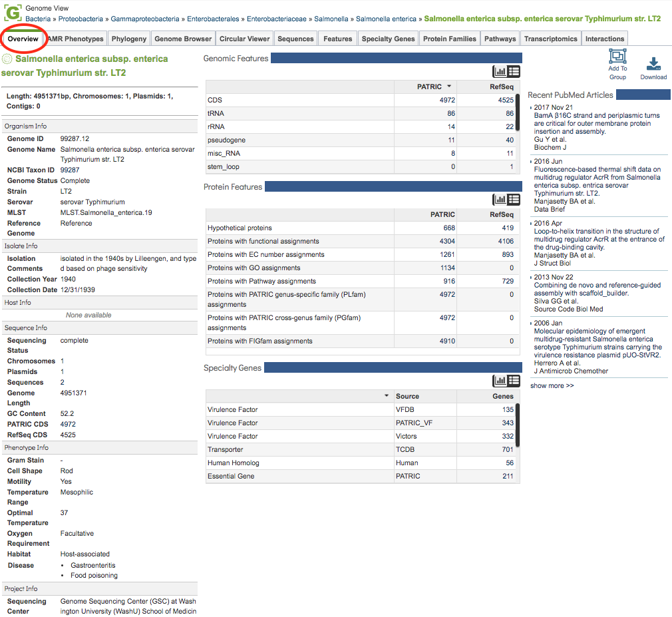Open the Circular Viewer tab
This screenshot has width=672, height=617.
(244, 39)
